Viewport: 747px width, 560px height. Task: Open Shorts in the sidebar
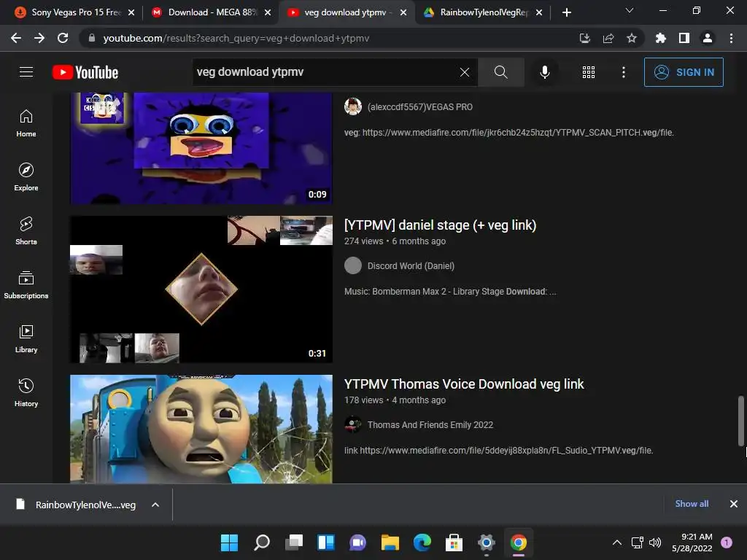[26, 231]
